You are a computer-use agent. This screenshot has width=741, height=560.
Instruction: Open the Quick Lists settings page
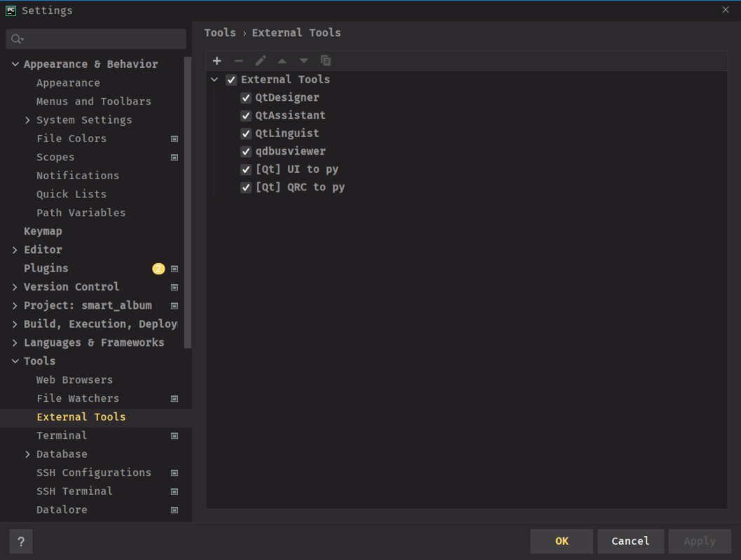click(71, 194)
